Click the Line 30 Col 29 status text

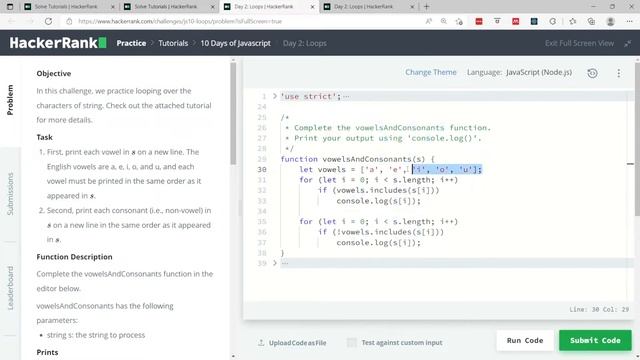click(599, 309)
